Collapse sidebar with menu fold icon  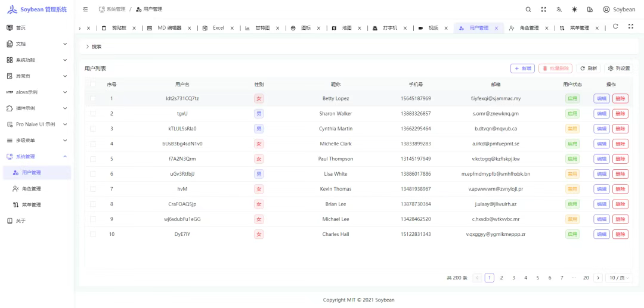86,10
